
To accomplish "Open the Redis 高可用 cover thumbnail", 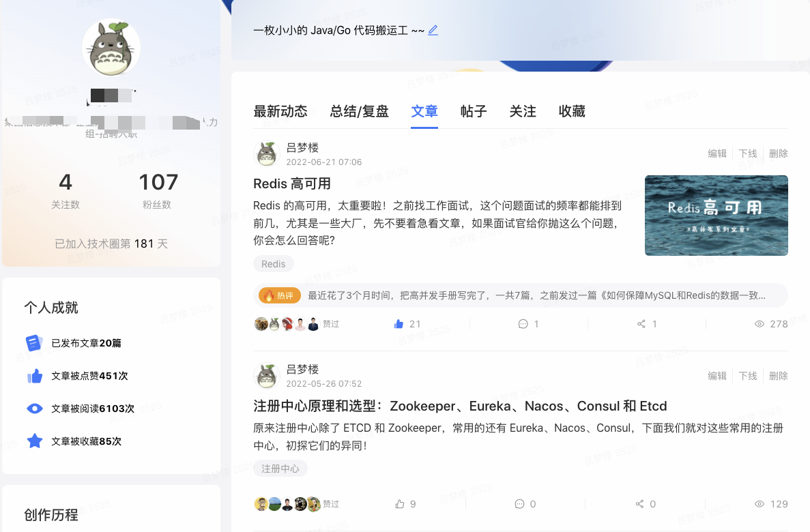I will coord(717,216).
